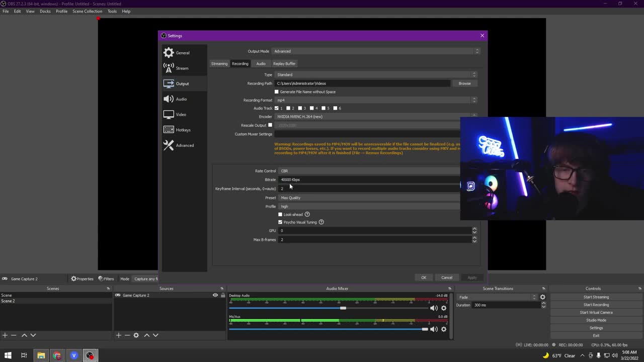
Task: Open the Preset Max Quality dropdown
Action: pos(369,198)
